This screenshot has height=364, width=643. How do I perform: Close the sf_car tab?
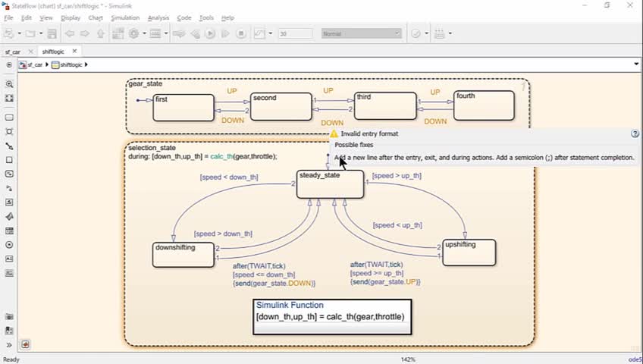click(x=30, y=52)
